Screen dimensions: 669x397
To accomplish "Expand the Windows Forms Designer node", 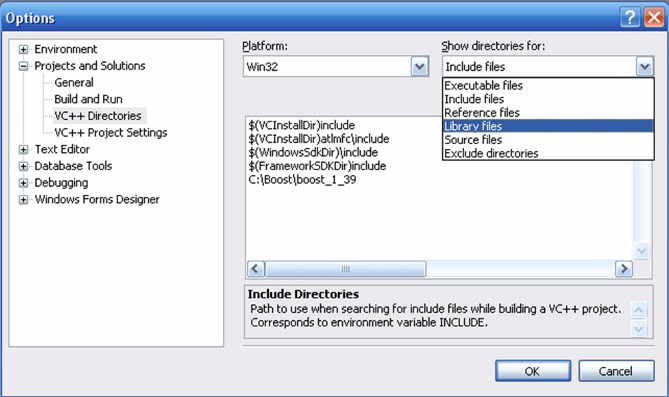I will click(x=23, y=199).
